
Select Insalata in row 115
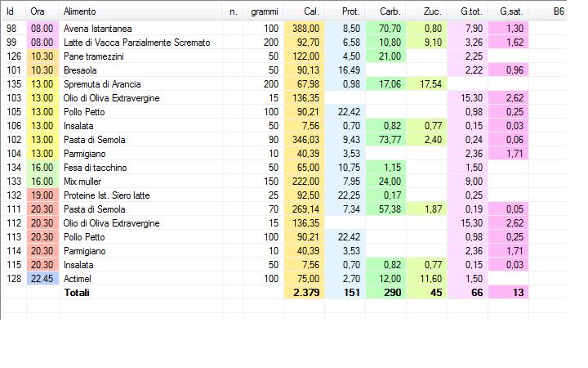[78, 265]
